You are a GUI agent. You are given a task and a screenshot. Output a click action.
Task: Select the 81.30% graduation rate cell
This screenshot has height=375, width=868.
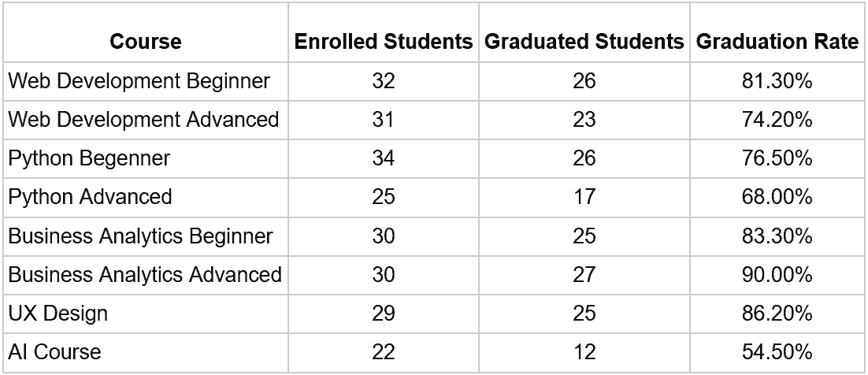[x=777, y=80]
